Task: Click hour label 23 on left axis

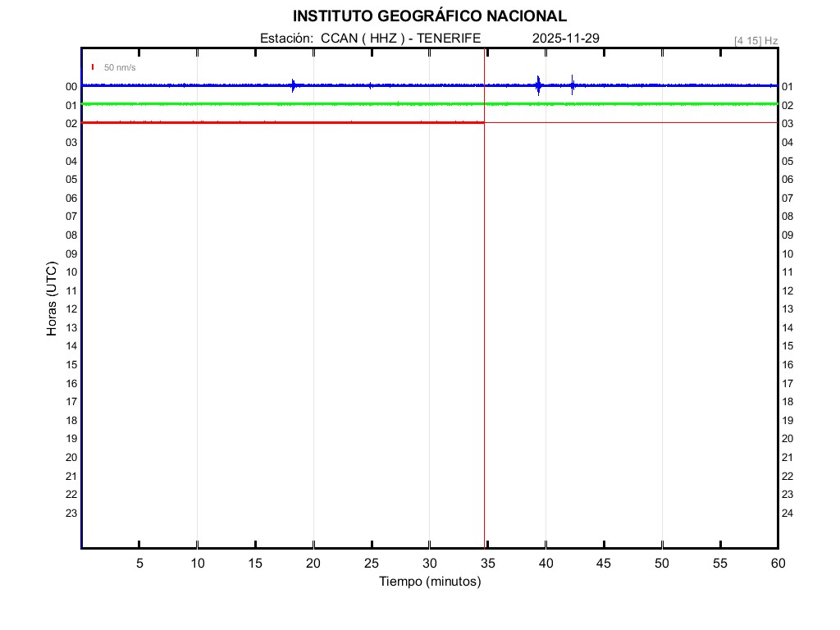Action: click(x=71, y=514)
